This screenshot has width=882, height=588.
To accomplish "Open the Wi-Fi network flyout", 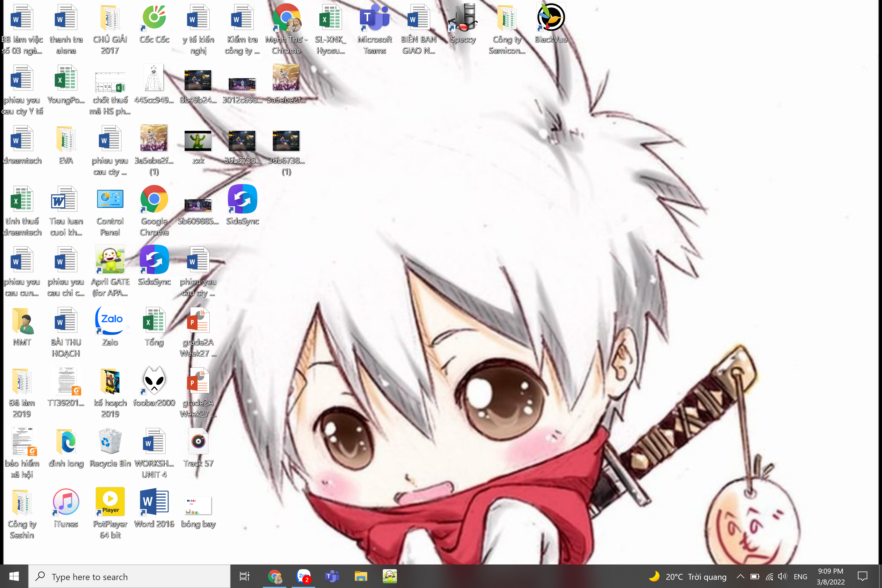I will click(x=769, y=576).
